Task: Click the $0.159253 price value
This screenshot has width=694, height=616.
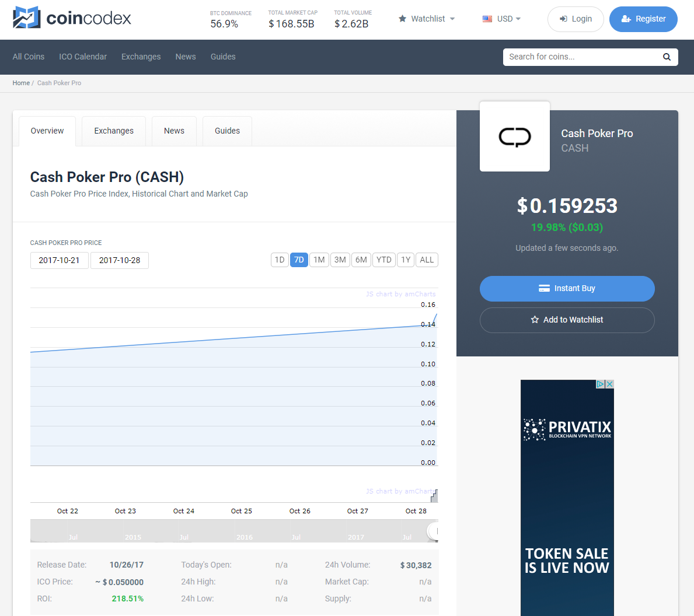Action: (x=567, y=206)
